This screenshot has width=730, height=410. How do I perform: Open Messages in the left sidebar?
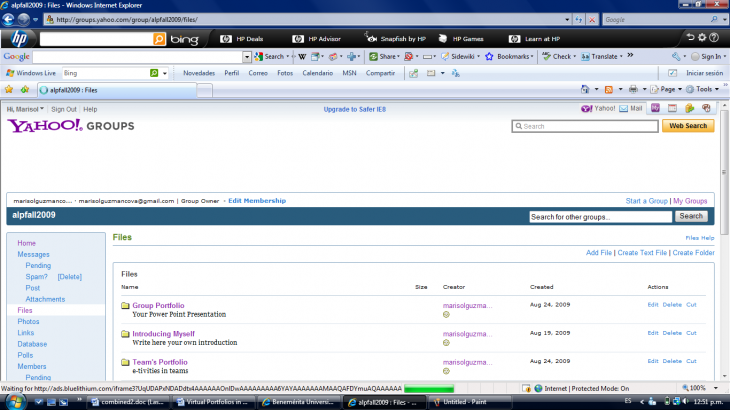[x=33, y=255]
